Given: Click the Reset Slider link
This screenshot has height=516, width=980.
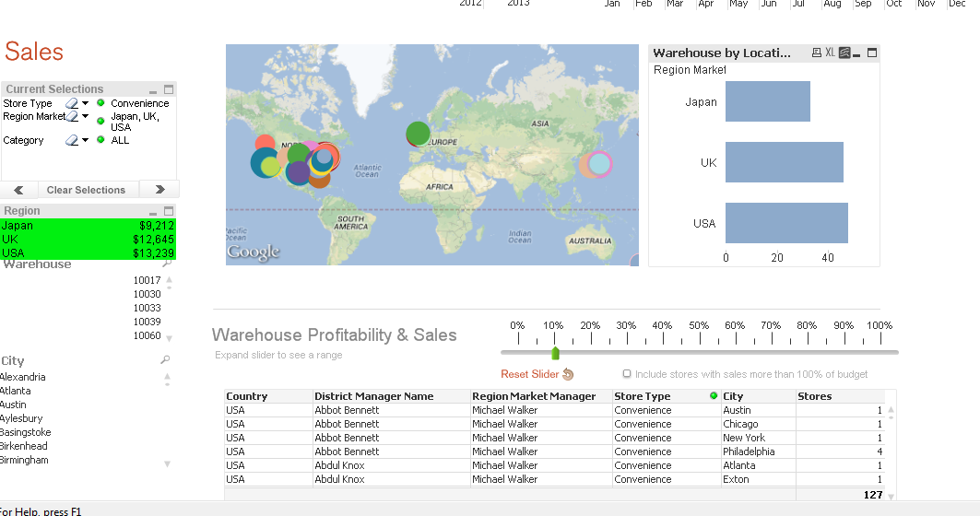Looking at the screenshot, I should [529, 374].
